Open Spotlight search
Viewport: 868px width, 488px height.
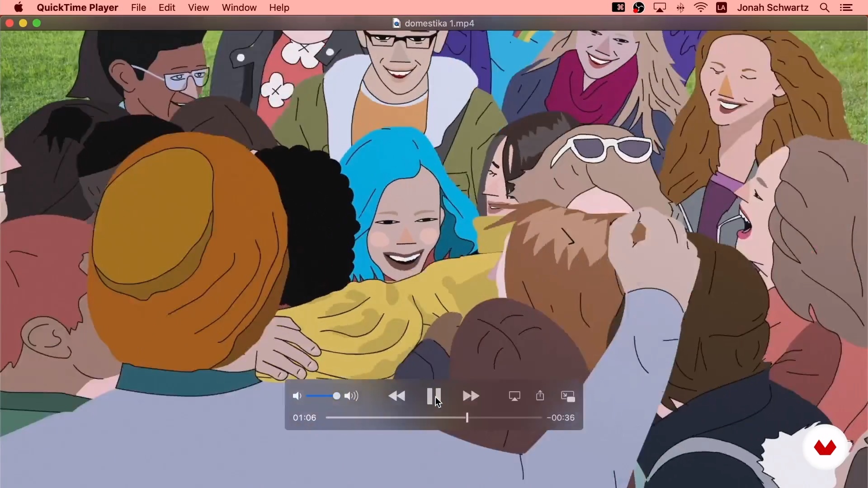(825, 8)
